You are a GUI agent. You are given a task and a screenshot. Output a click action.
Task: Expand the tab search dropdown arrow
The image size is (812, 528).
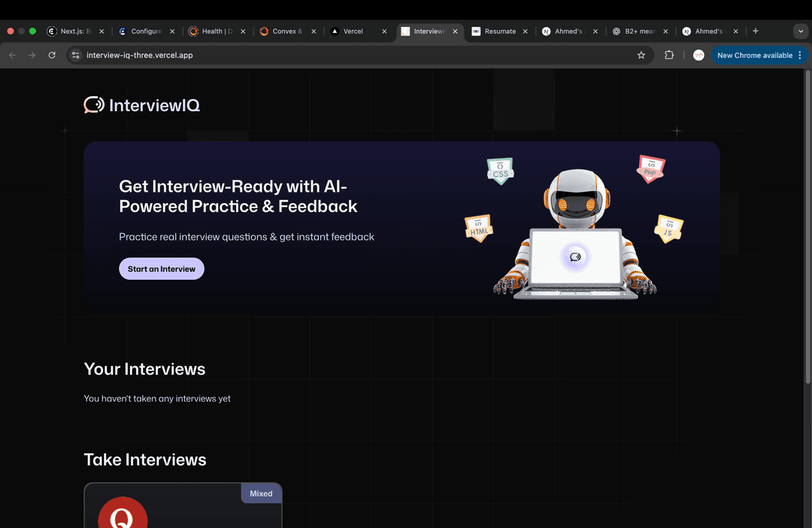coord(800,31)
